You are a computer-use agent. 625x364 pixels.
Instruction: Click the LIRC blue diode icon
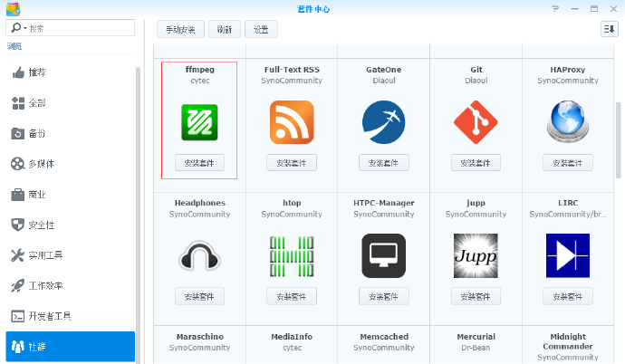tap(568, 255)
